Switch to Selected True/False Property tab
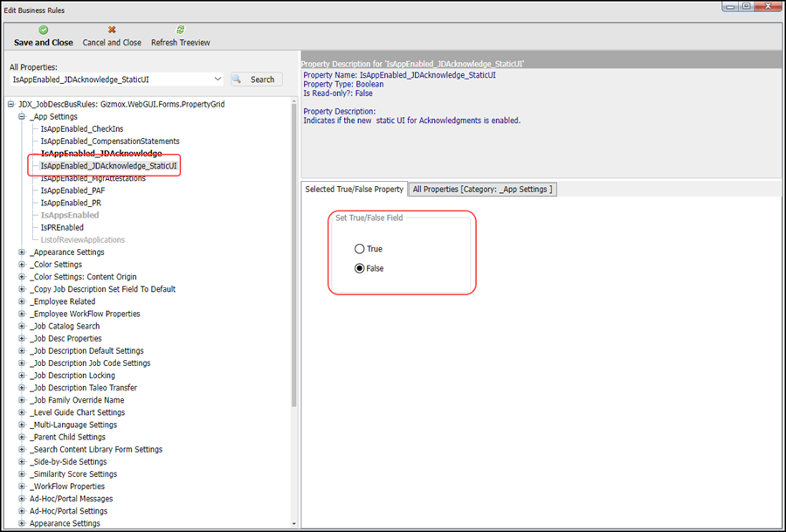This screenshot has height=532, width=786. pyautogui.click(x=354, y=189)
